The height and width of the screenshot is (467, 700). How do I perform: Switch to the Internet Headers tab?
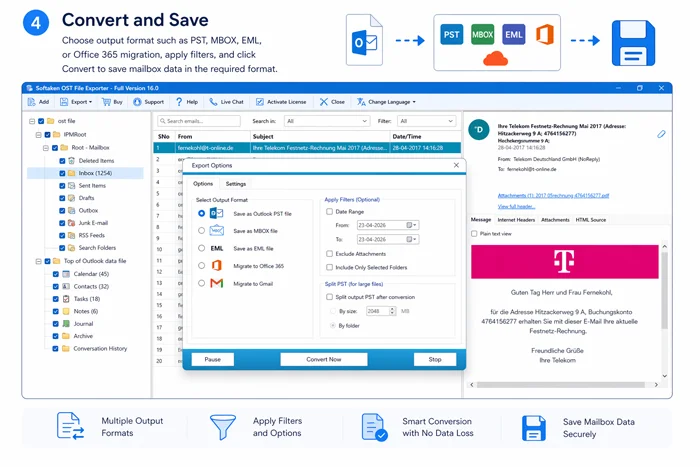[516, 220]
